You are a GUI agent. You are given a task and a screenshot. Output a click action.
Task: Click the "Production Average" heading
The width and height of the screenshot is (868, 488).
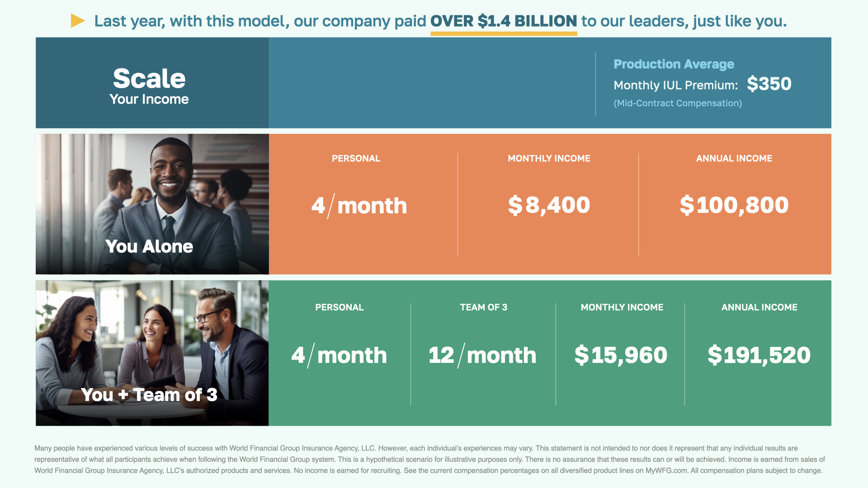point(673,64)
